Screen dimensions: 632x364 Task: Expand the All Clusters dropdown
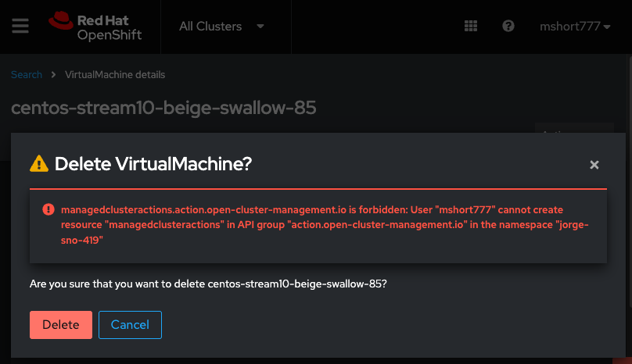(221, 26)
